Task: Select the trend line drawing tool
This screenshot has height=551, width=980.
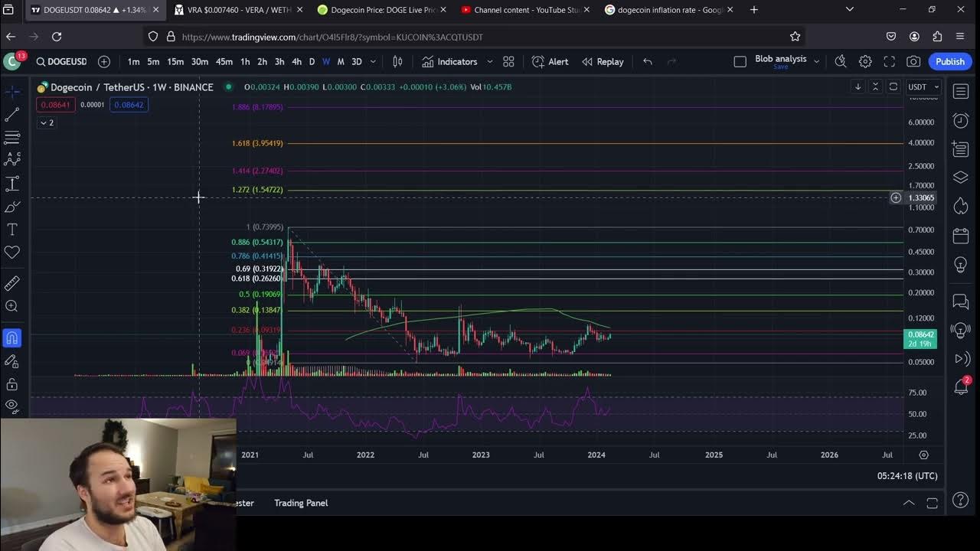Action: click(12, 115)
